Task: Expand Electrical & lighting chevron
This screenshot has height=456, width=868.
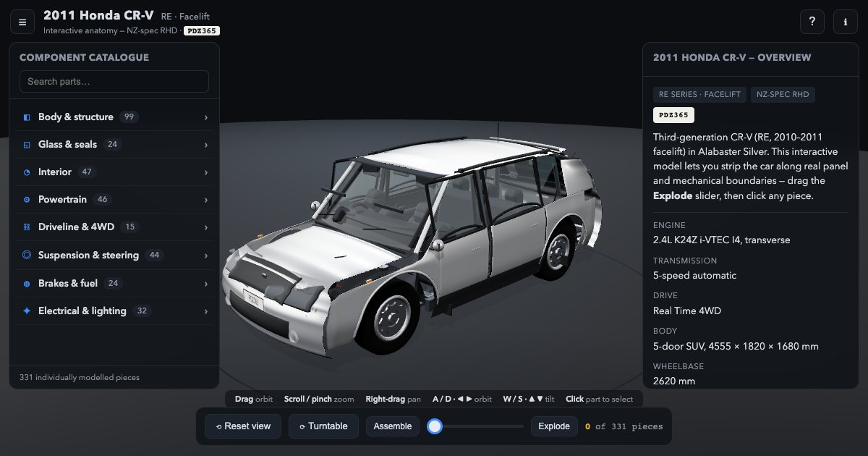Action: tap(206, 311)
